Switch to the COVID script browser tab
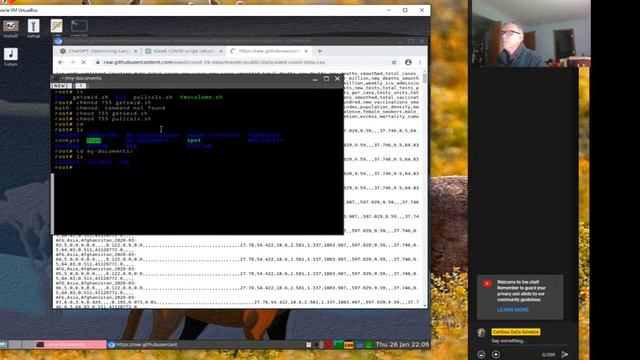Screen dimensions: 640x360 click(183, 51)
